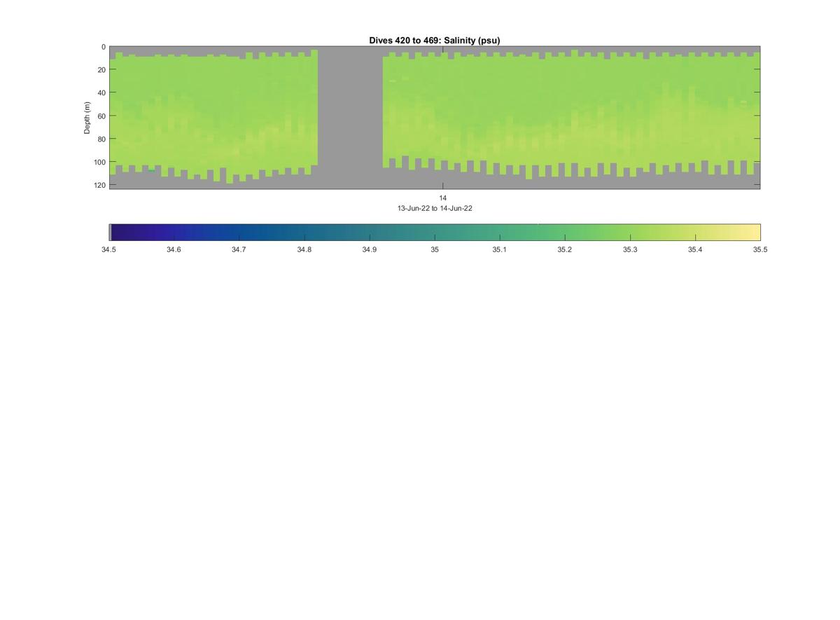Click the colorbar label '34.6'
Image resolution: width=840 pixels, height=620 pixels.
click(x=174, y=249)
